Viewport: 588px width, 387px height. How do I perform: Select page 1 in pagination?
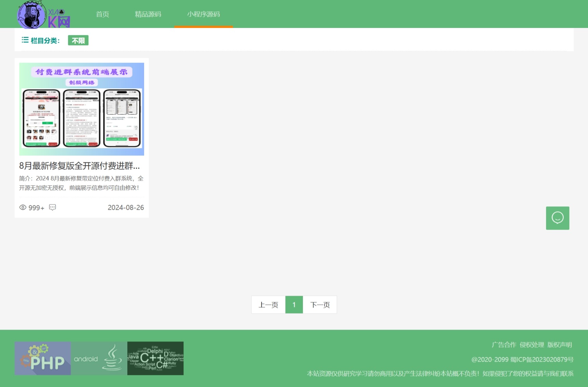pos(294,305)
